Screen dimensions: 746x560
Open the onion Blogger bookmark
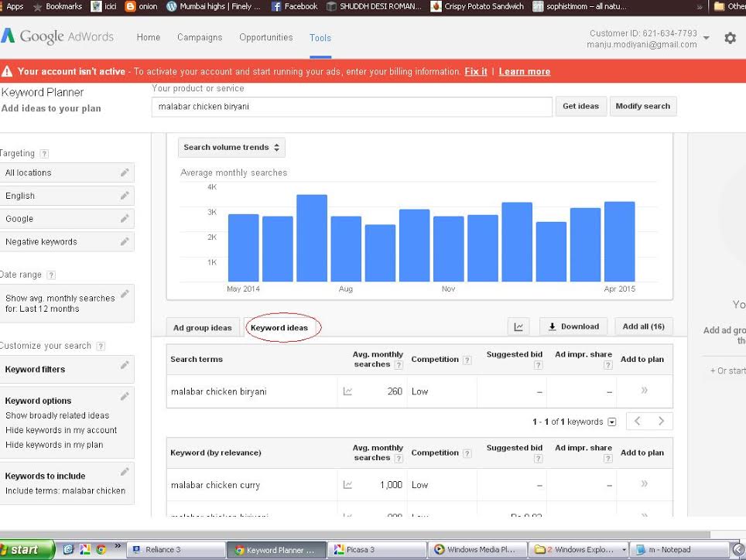[x=141, y=7]
